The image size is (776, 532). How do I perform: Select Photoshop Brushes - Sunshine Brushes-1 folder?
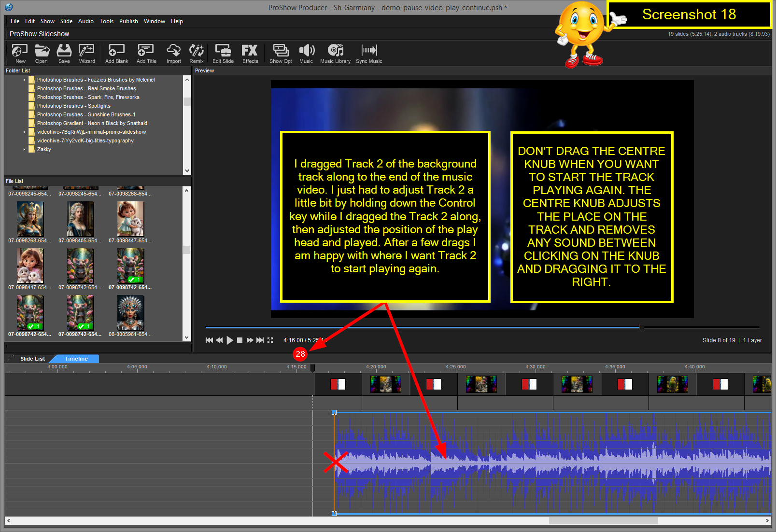[86, 114]
